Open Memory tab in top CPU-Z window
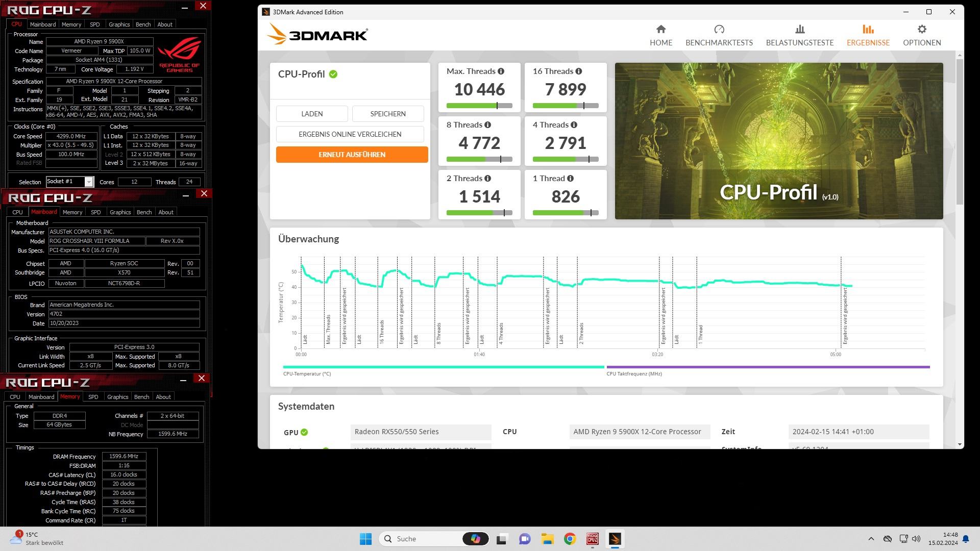This screenshot has width=980, height=551. pyautogui.click(x=71, y=24)
